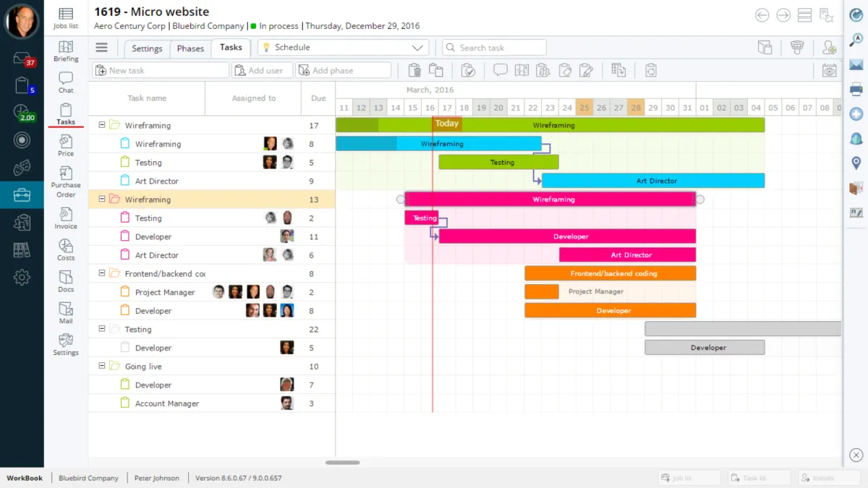Click the comment bubble toolbar icon

pos(500,70)
